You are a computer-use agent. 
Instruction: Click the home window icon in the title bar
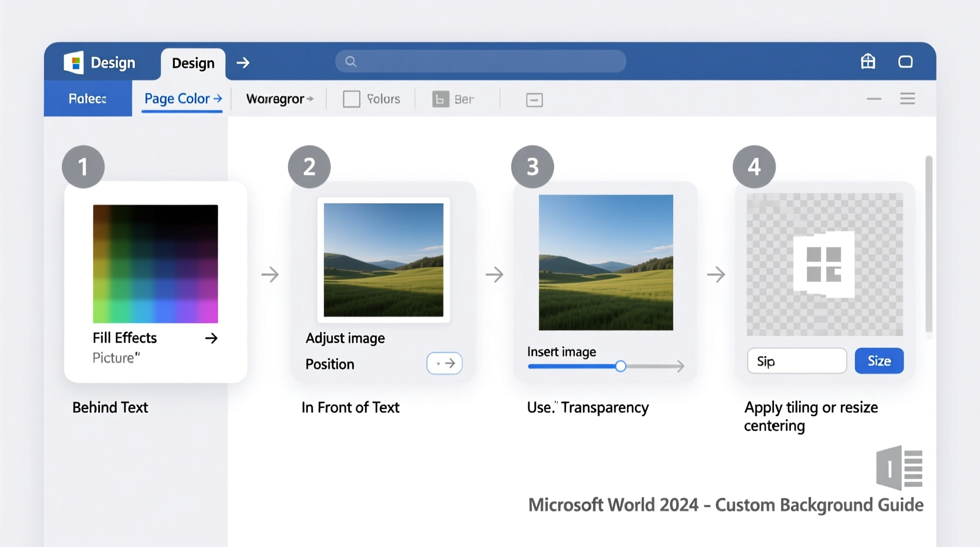pyautogui.click(x=868, y=61)
